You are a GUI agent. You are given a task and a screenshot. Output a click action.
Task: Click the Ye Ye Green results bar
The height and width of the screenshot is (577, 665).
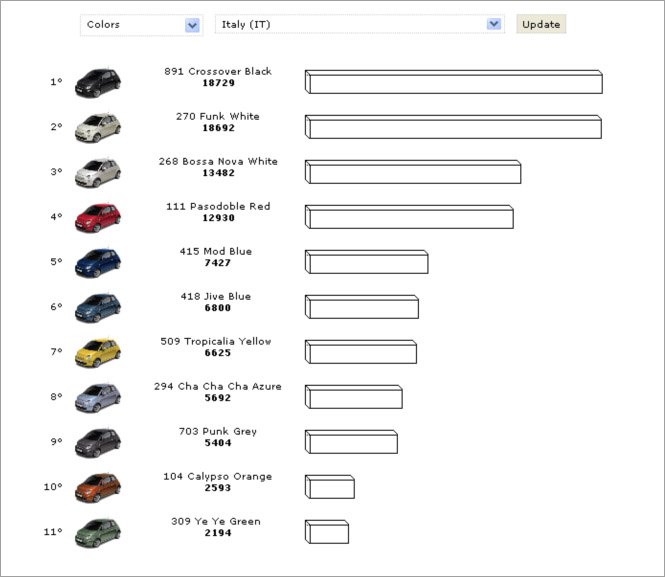coord(327,532)
